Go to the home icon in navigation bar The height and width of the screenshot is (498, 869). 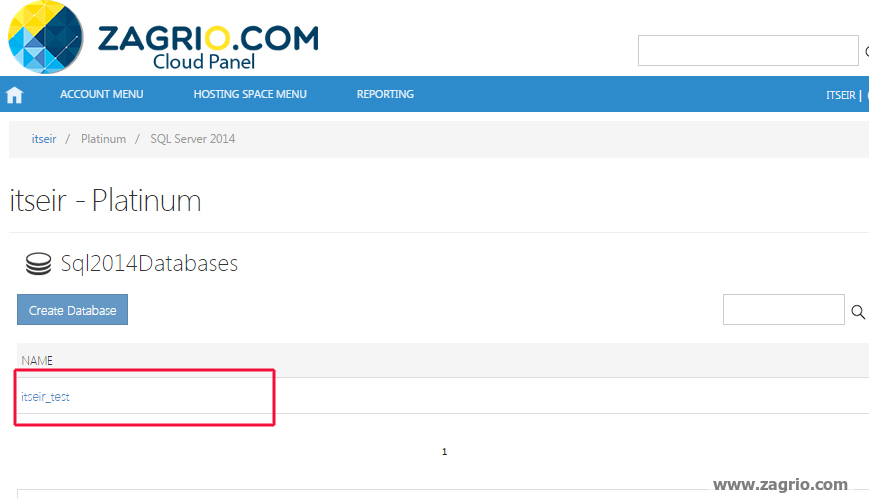14,95
